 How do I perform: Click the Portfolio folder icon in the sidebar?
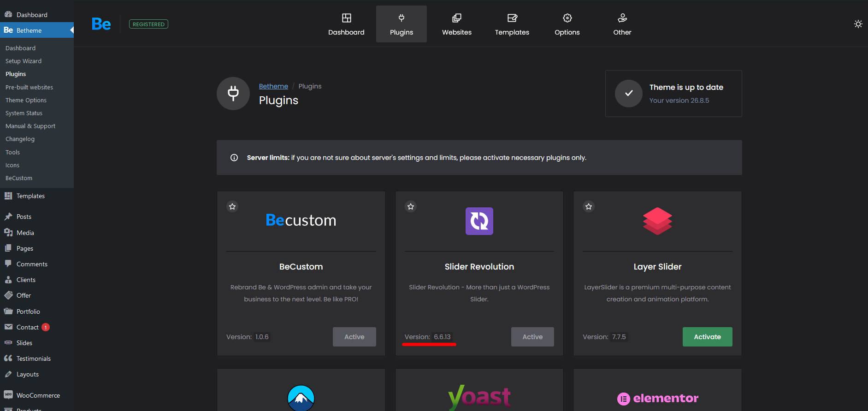[8, 311]
